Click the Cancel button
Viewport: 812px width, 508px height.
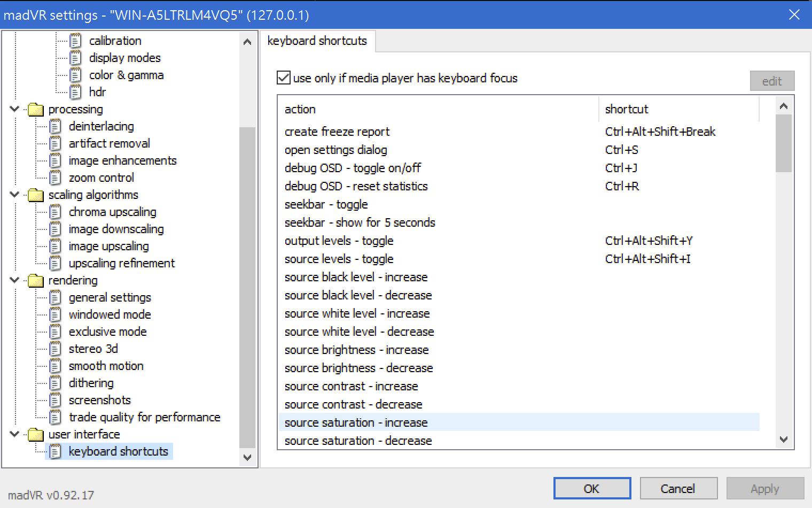[678, 488]
